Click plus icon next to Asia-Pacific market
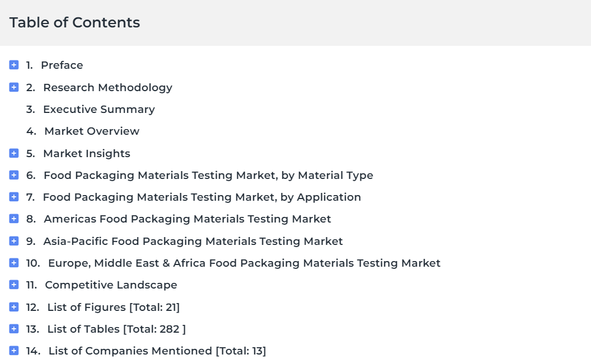The width and height of the screenshot is (591, 364). point(14,241)
